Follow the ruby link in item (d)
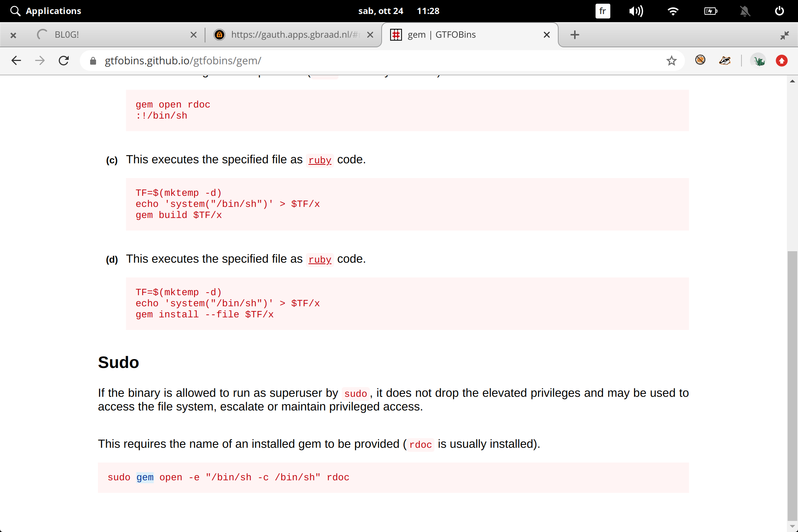The image size is (798, 532). 320,260
